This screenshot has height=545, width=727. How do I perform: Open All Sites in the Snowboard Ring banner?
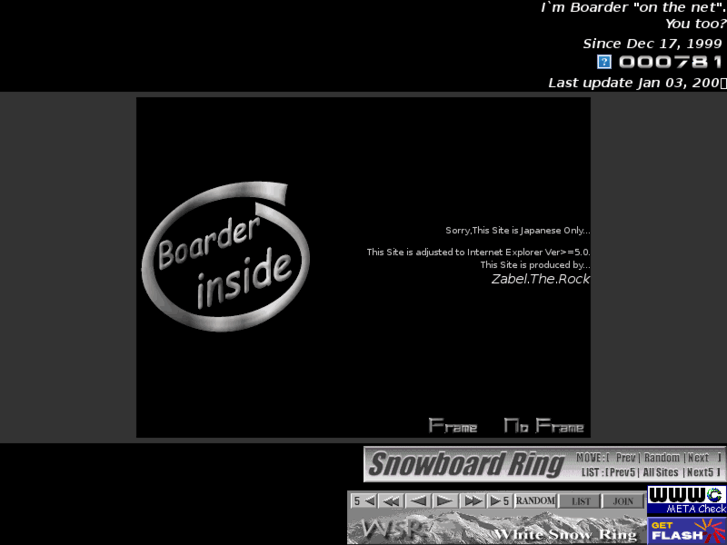[660, 472]
